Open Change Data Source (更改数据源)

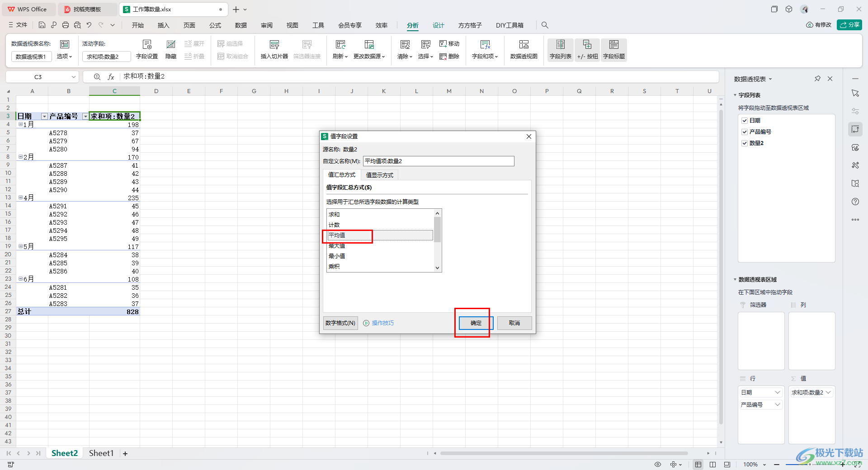click(x=369, y=49)
